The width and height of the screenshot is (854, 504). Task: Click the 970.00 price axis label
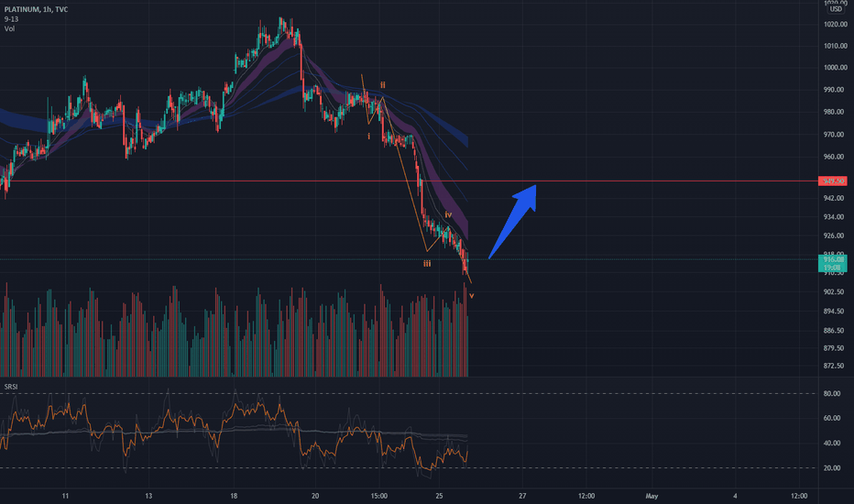coord(836,134)
